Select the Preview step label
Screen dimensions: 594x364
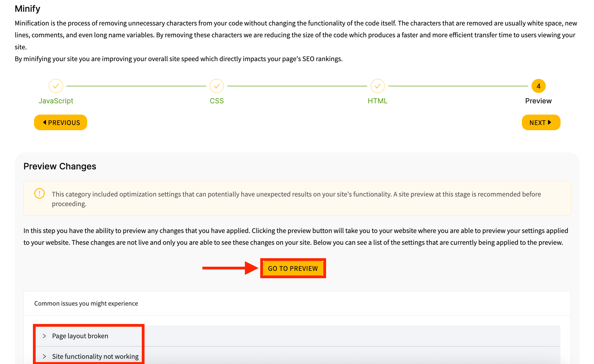point(538,101)
